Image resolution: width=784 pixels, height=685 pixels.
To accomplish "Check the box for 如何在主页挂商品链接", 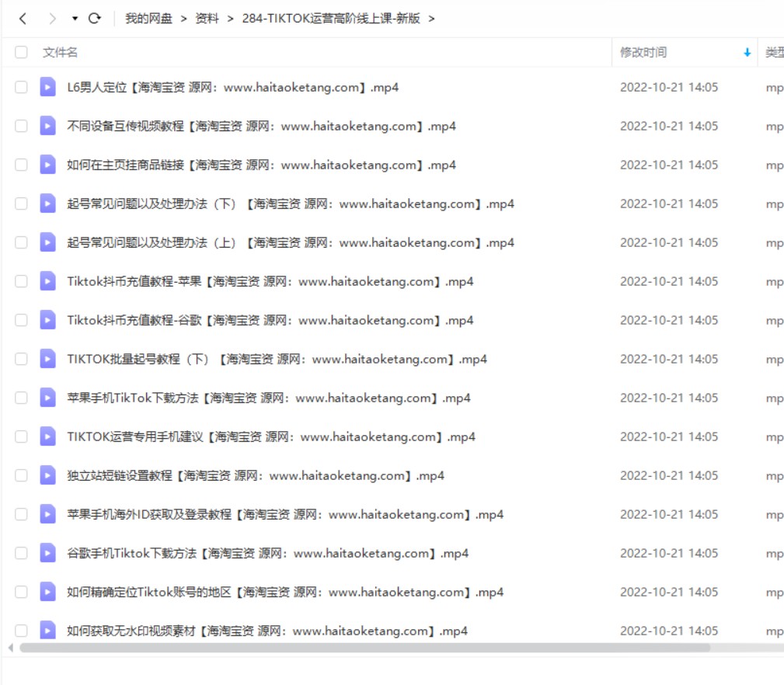I will [21, 165].
